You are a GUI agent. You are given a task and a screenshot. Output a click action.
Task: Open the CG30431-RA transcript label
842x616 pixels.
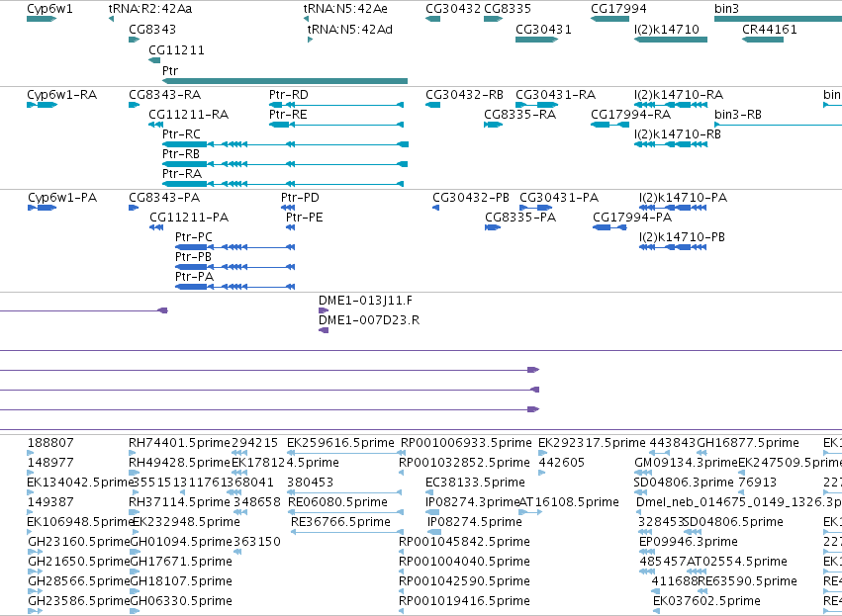pos(555,95)
